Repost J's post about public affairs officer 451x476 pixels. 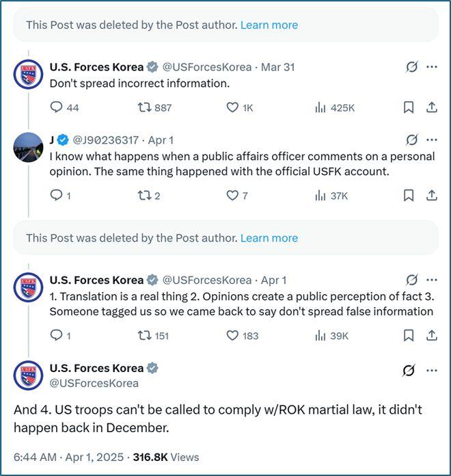144,196
